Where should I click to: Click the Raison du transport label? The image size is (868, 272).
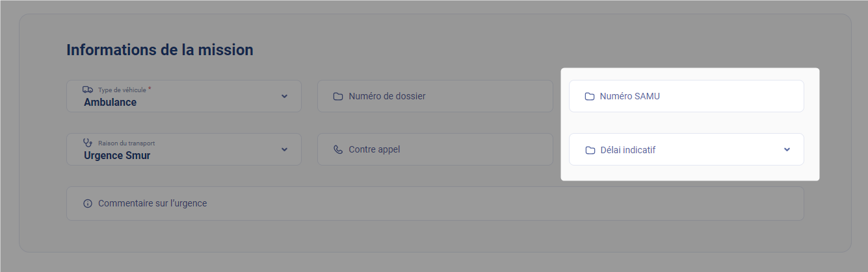tap(126, 143)
